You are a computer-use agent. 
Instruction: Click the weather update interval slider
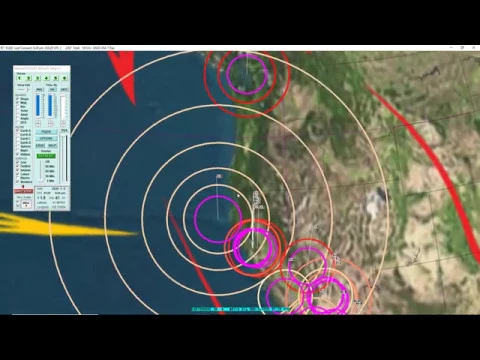pyautogui.click(x=41, y=172)
